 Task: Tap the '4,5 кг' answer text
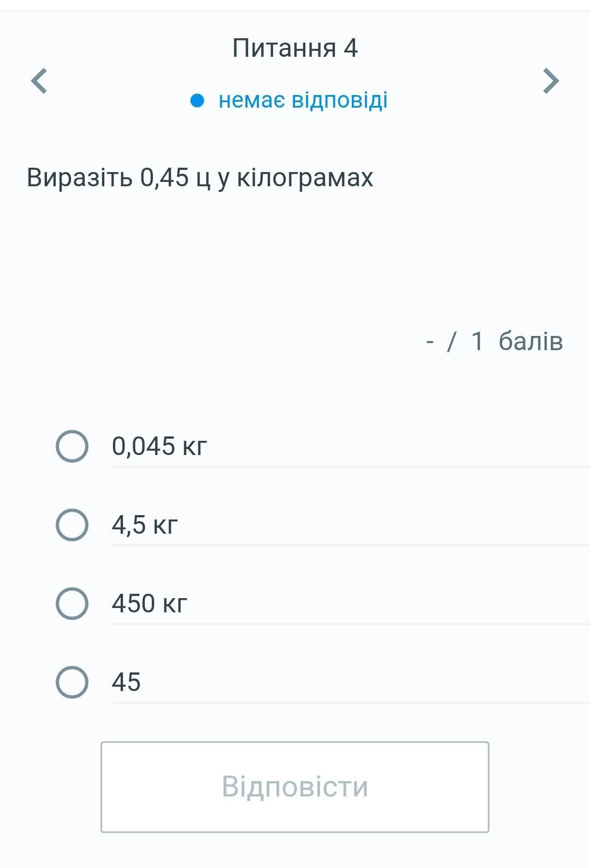[x=145, y=525]
